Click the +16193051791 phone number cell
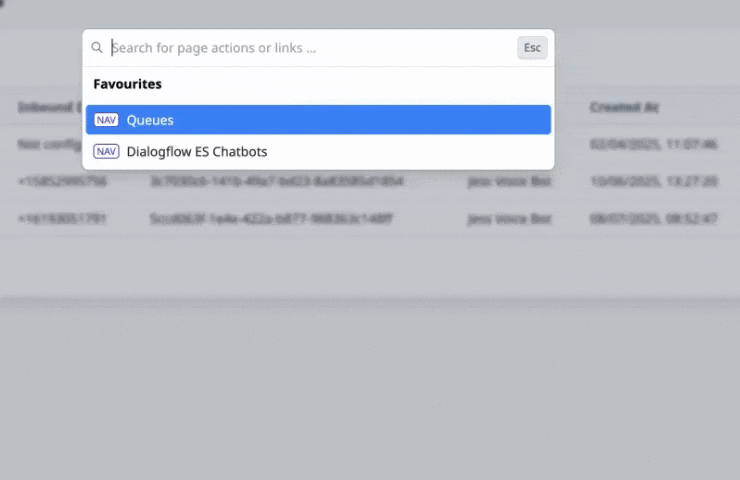 pyautogui.click(x=62, y=218)
